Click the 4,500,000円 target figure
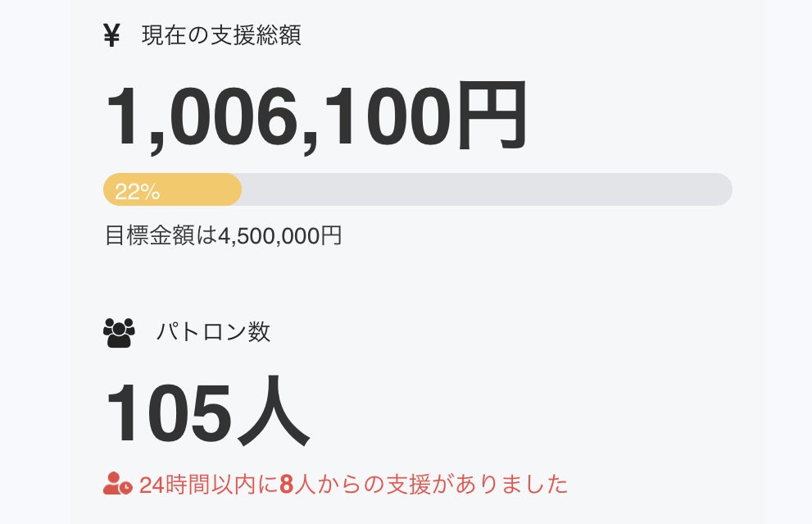Screen dimensions: 812x524 (x=279, y=236)
